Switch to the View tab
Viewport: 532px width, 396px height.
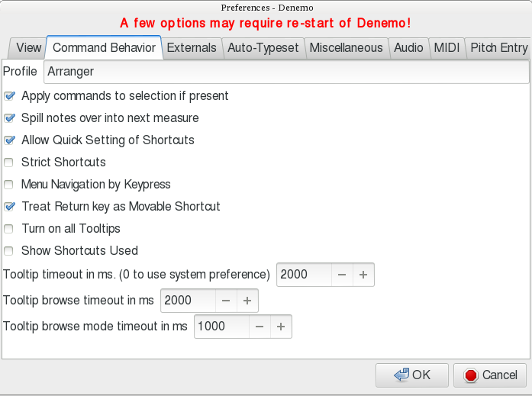[x=28, y=47]
